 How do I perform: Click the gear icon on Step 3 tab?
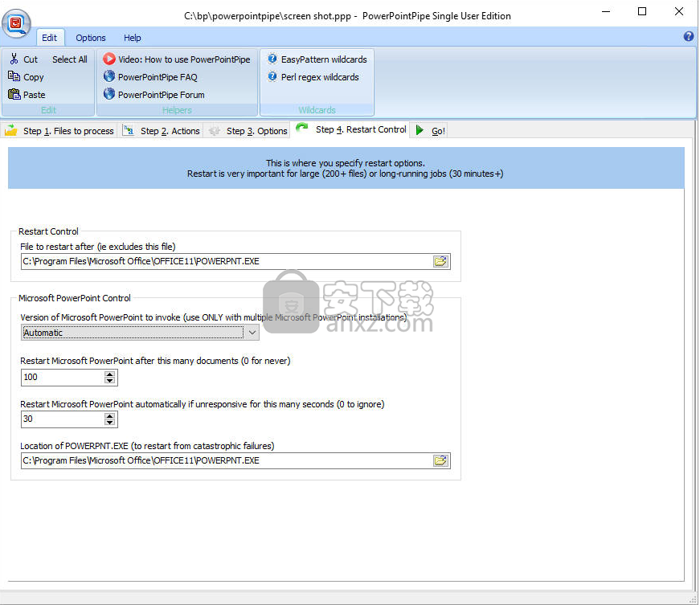[x=215, y=131]
